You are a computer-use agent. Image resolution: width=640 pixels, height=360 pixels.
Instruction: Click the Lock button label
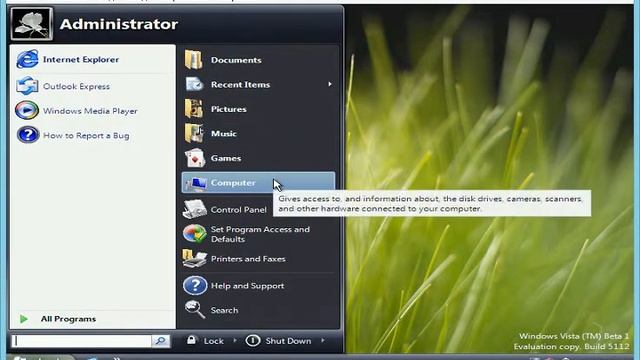click(213, 341)
